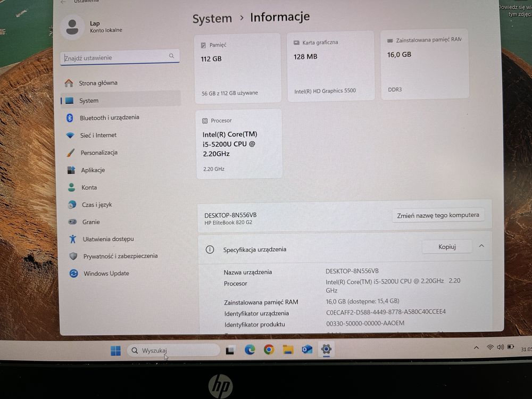532x399 pixels.
Task: Click the gamepad icon beside Granie
Action: (x=72, y=222)
